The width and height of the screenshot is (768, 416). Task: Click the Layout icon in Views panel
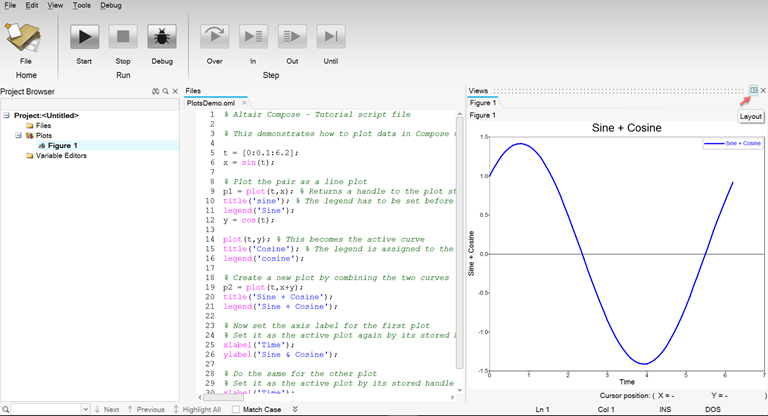coord(753,91)
